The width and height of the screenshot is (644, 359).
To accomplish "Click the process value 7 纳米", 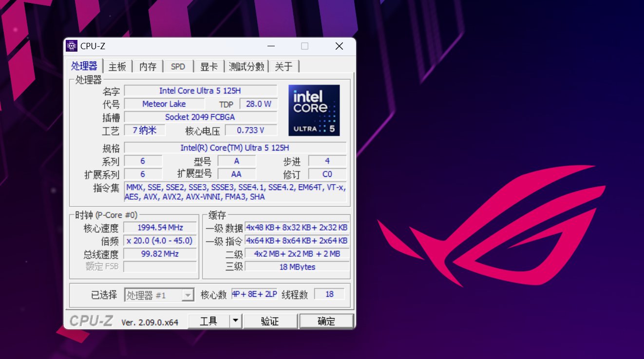I will click(145, 130).
